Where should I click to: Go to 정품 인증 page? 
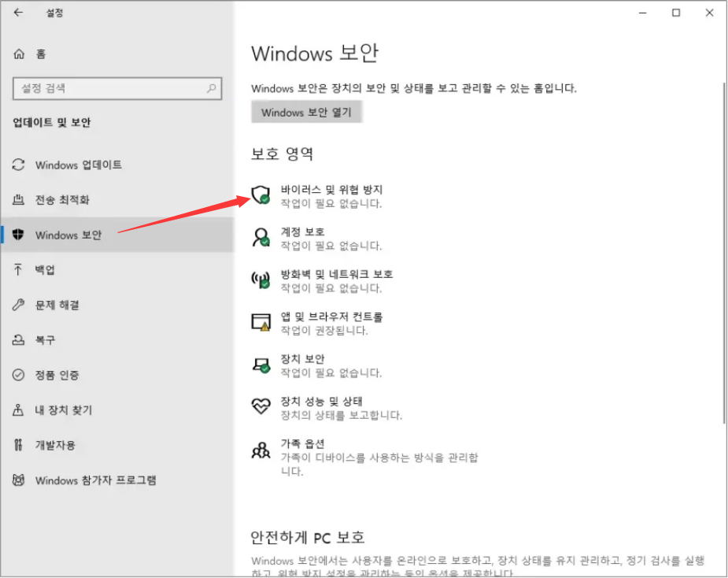click(117, 375)
